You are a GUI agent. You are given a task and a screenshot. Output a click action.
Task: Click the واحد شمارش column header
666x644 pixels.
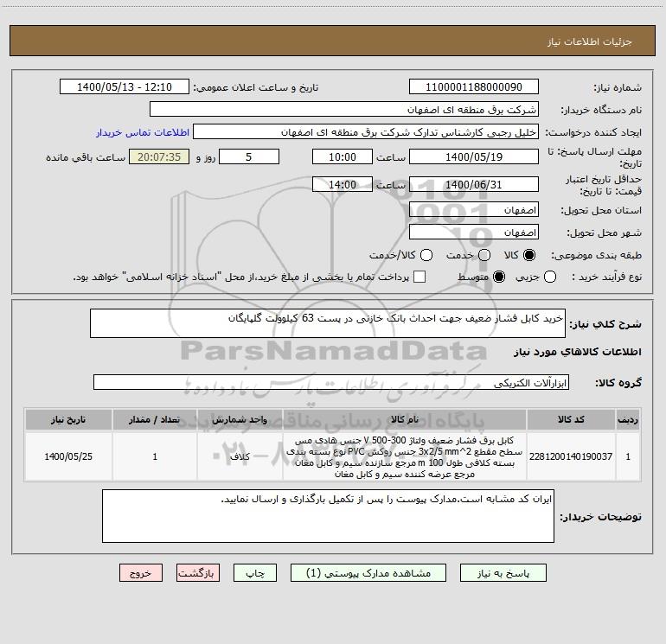[x=240, y=419]
